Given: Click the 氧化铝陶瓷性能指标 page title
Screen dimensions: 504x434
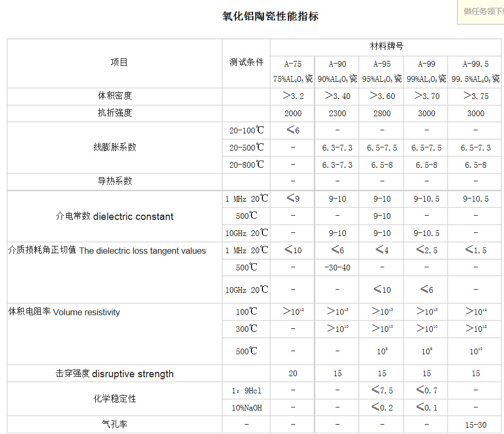Looking at the screenshot, I should click(x=270, y=17).
